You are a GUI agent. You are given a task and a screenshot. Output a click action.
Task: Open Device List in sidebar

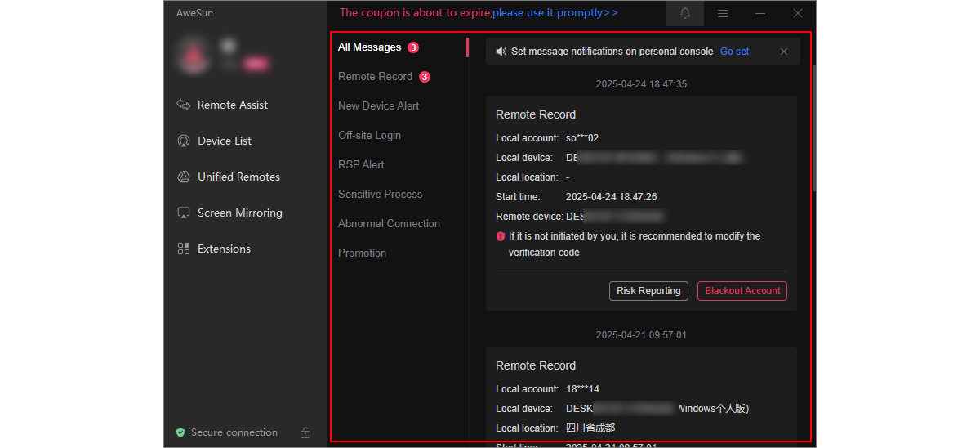(x=225, y=141)
